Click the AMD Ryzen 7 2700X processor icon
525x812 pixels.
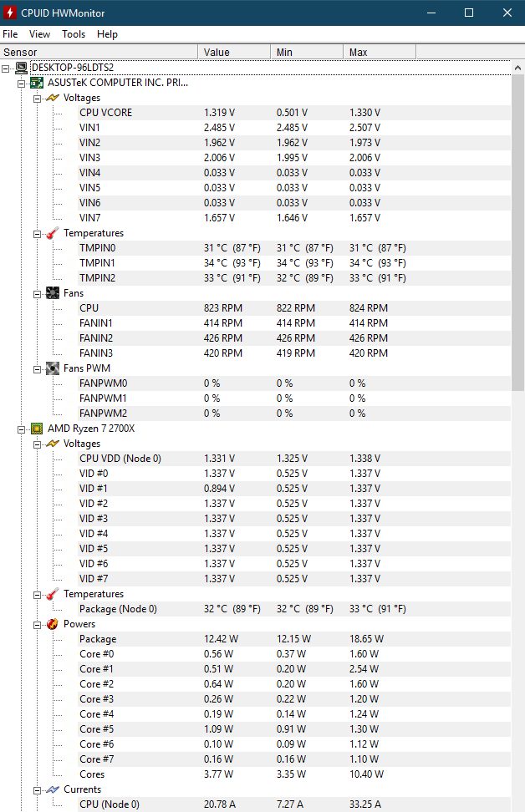(37, 429)
